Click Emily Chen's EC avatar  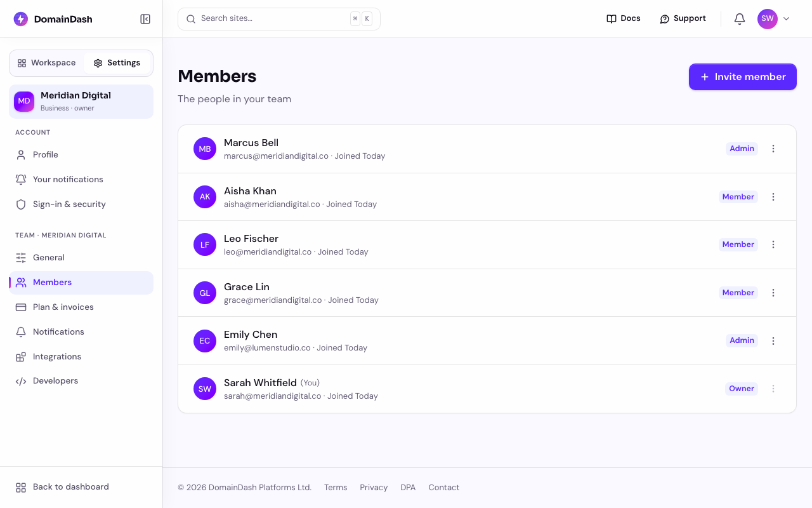click(205, 341)
